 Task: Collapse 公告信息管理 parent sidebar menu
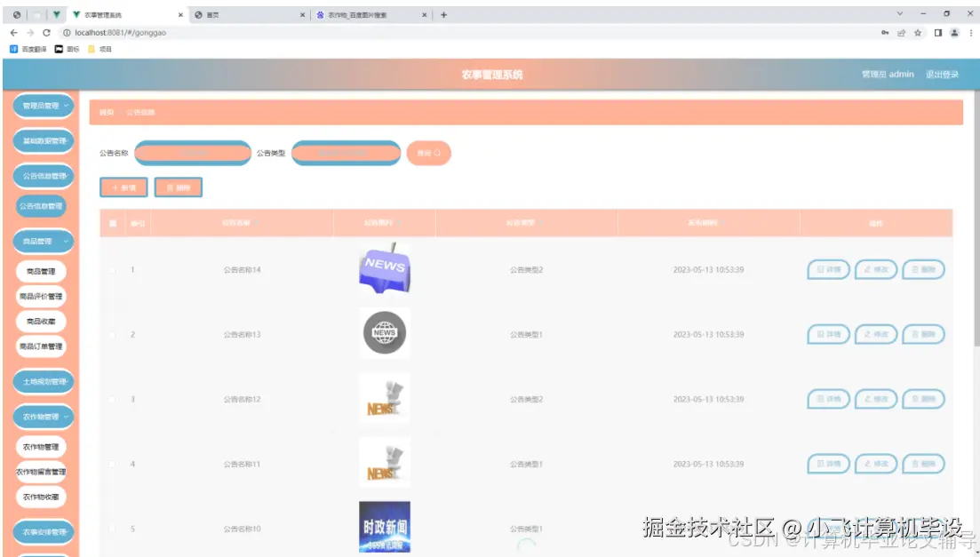44,176
